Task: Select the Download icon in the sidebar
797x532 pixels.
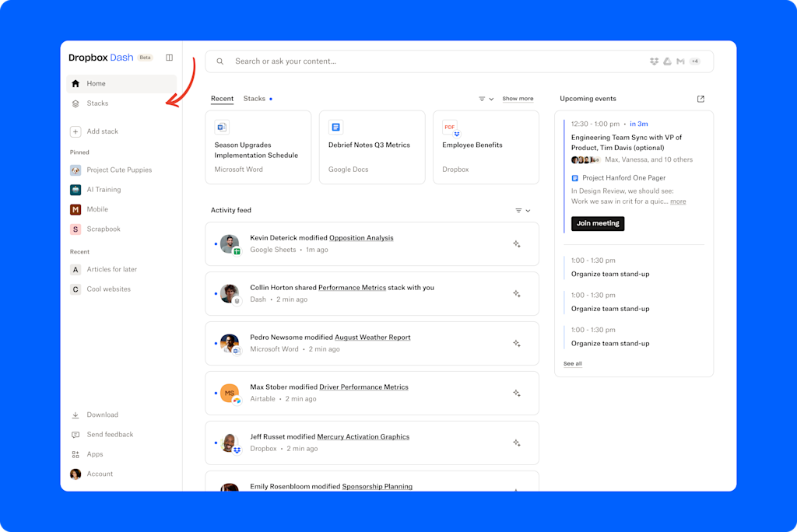Action: tap(75, 415)
